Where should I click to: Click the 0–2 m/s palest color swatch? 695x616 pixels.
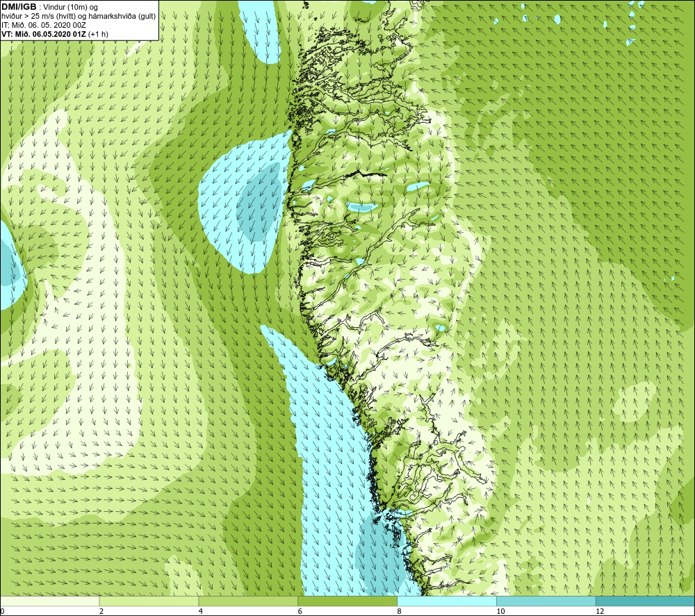click(x=49, y=601)
